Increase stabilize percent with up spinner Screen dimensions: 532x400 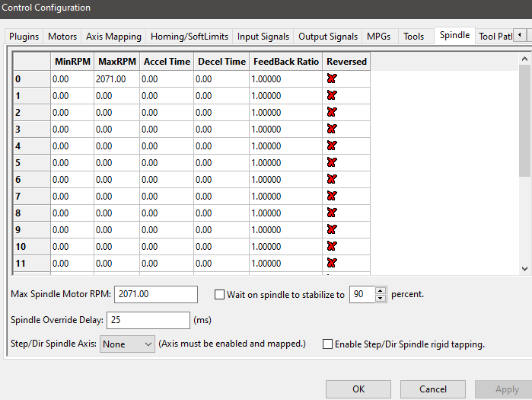381,290
